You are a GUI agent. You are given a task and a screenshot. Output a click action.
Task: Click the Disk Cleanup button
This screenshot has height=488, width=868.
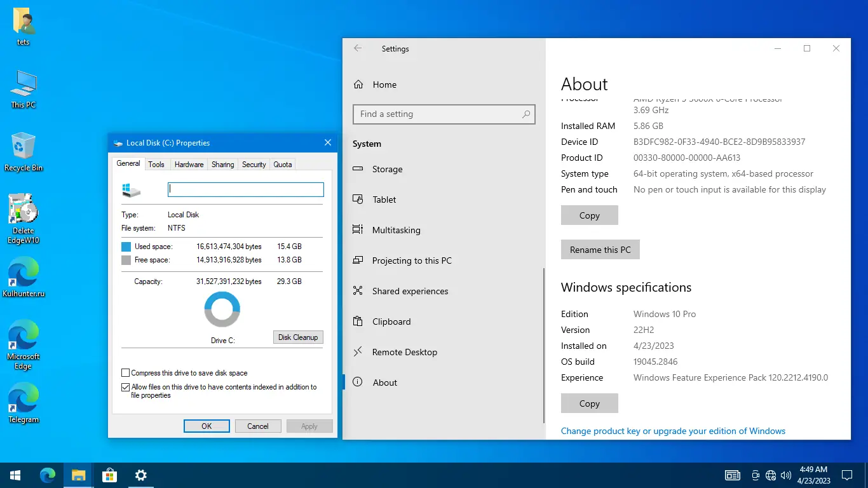click(x=298, y=337)
